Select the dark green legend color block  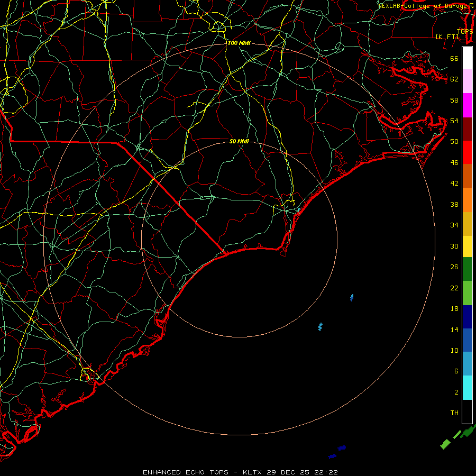pyautogui.click(x=467, y=269)
